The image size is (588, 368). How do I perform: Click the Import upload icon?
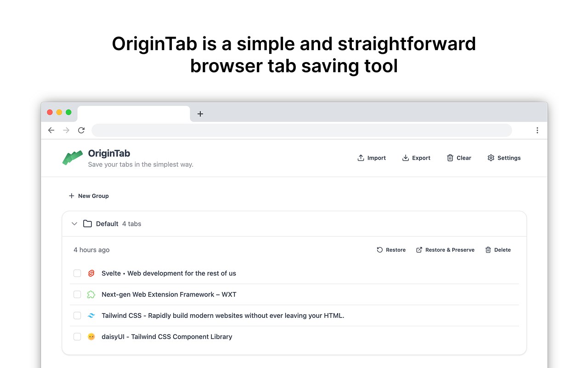pos(361,158)
